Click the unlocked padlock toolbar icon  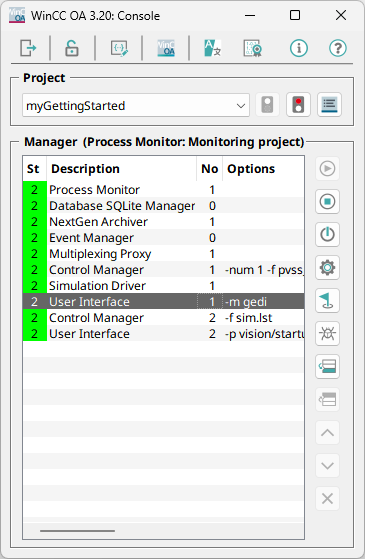pyautogui.click(x=72, y=48)
